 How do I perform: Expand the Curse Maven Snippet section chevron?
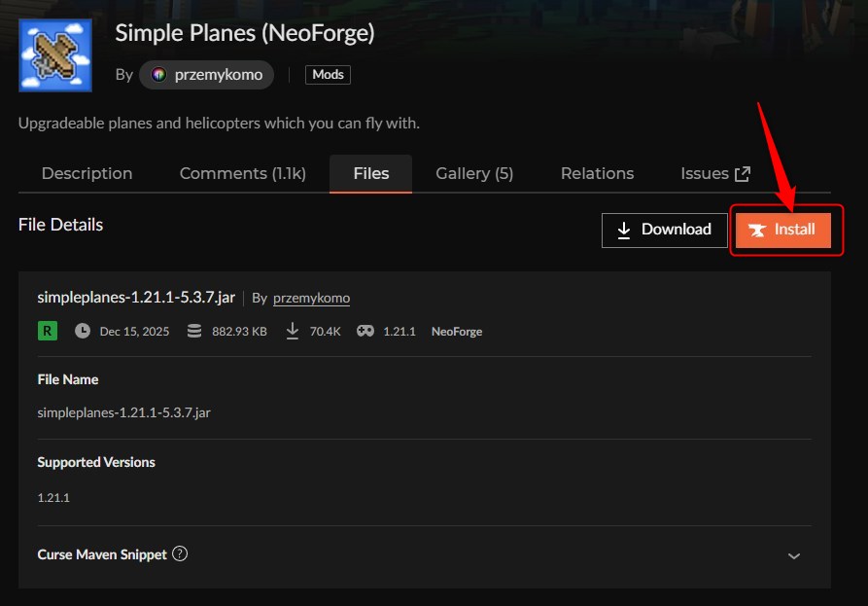coord(793,555)
